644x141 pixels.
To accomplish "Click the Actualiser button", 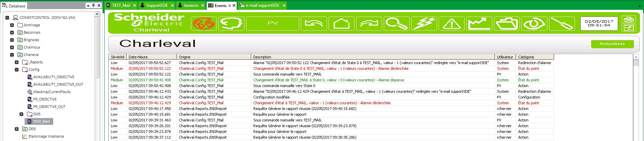I will click(612, 44).
